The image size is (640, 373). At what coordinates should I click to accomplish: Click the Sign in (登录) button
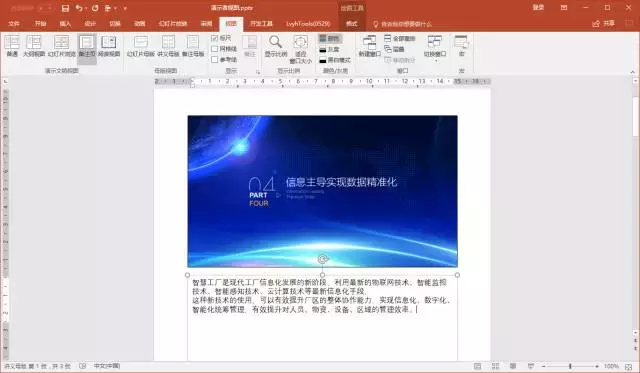pos(538,8)
